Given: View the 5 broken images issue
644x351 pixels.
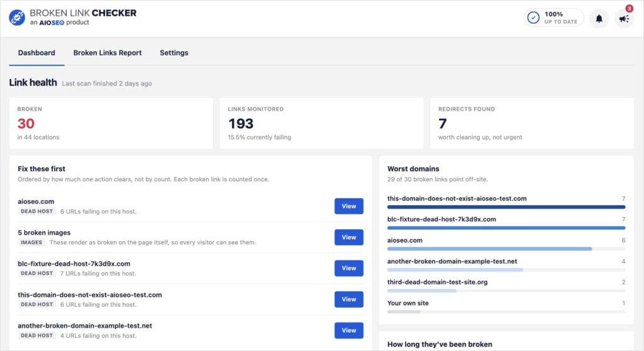Looking at the screenshot, I should (x=348, y=237).
